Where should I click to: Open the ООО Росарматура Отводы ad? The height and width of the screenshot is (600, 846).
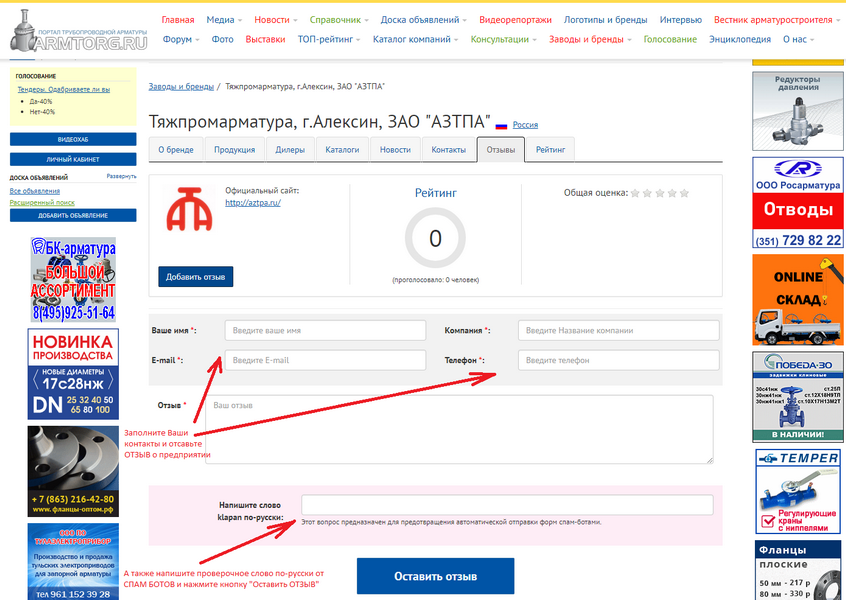[x=798, y=203]
